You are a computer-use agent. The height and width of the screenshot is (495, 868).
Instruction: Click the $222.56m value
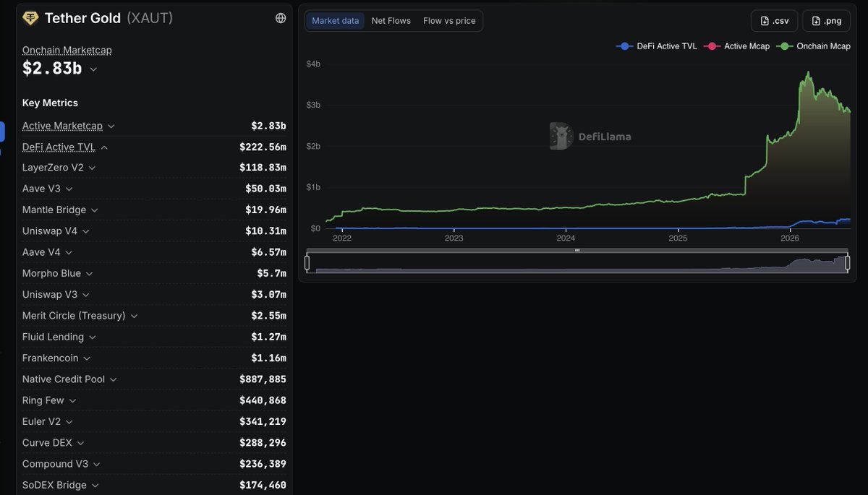click(x=263, y=147)
